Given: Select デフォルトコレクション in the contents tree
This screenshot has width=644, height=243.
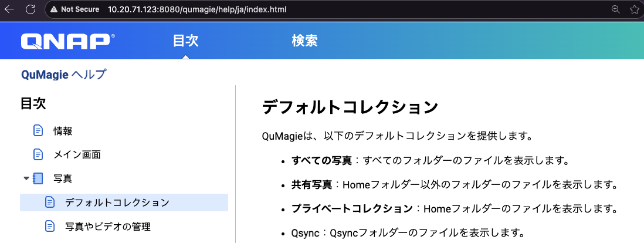Looking at the screenshot, I should click(x=117, y=203).
